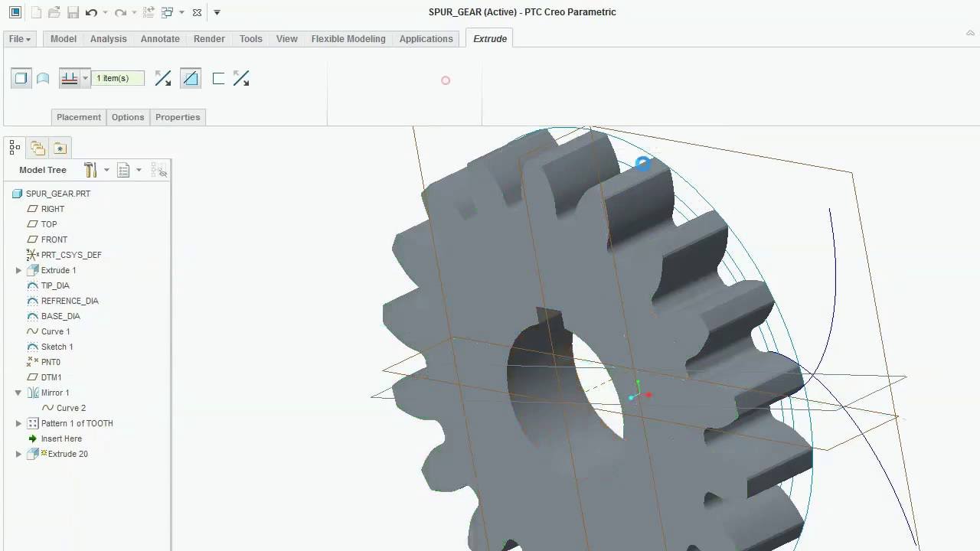Open the Folder Browser tab icon
The image size is (980, 551).
click(38, 148)
